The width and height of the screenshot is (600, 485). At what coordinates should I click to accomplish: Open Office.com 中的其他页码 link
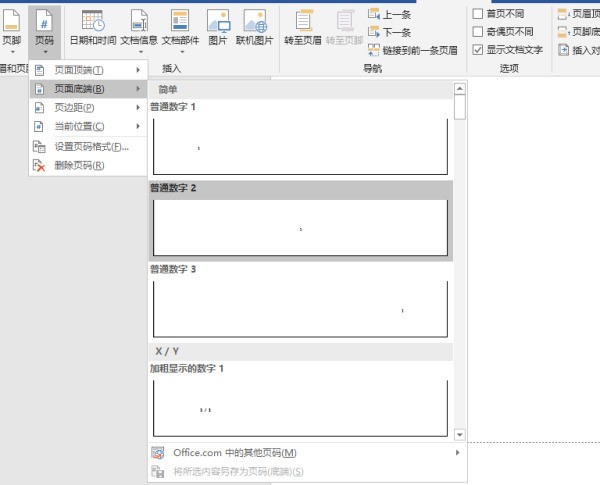236,453
